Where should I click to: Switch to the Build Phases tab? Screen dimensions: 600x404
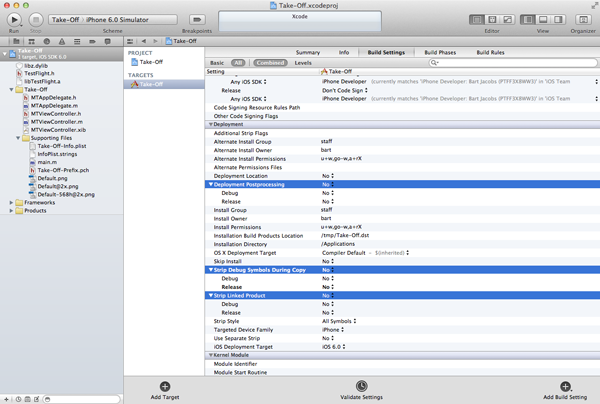[440, 52]
